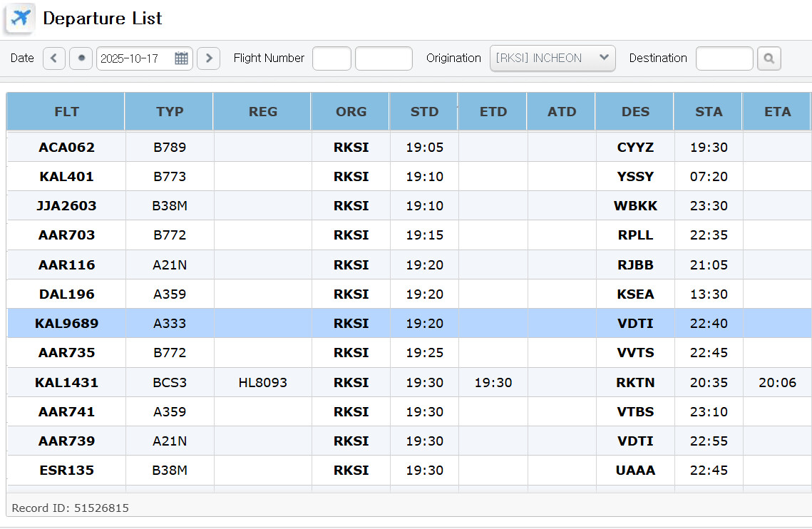The width and height of the screenshot is (812, 529).
Task: Open the calendar date picker icon
Action: point(181,58)
